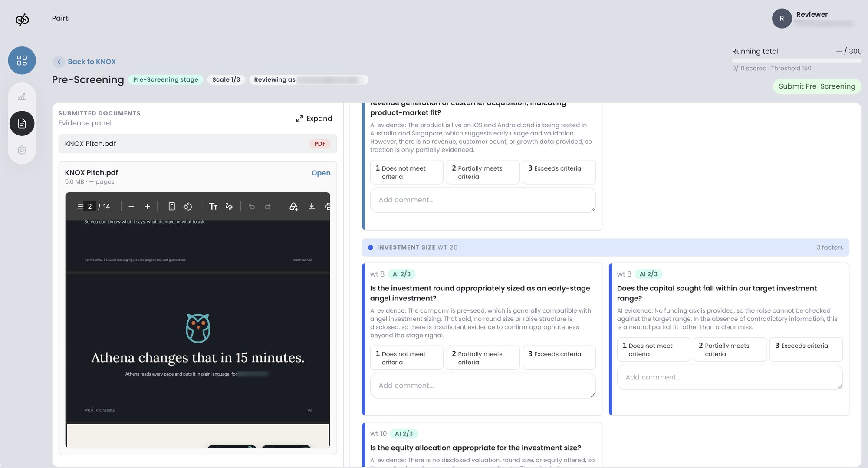Screen dimensions: 868x468
Task: Open the KNOX Pitch.pdf in new view
Action: 321,173
